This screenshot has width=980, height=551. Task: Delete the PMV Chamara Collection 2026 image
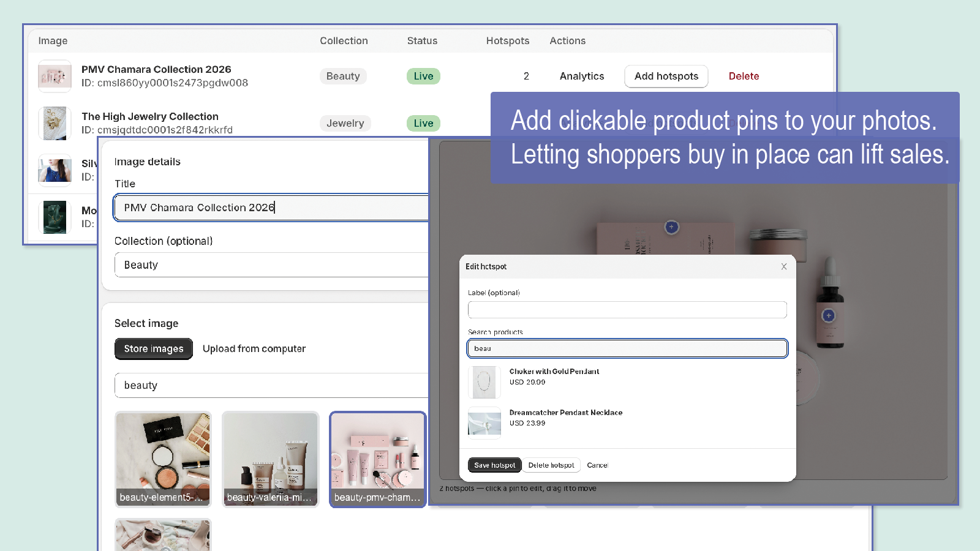(x=744, y=77)
